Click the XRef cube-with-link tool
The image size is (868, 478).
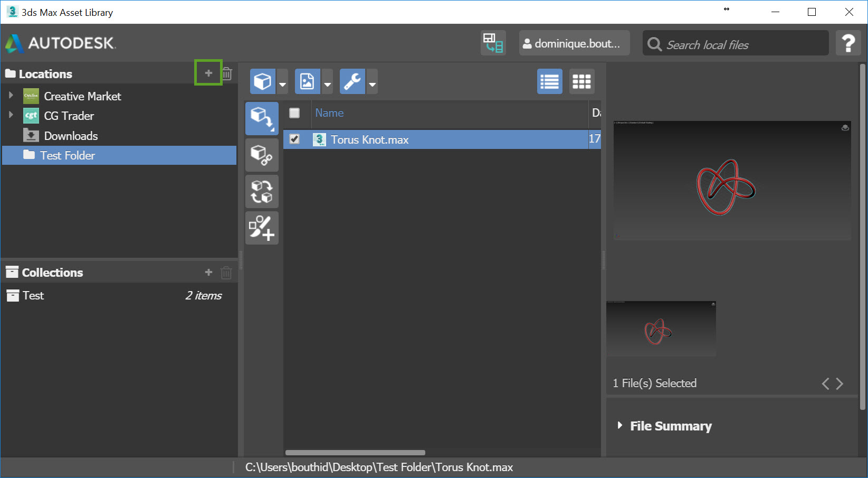262,155
